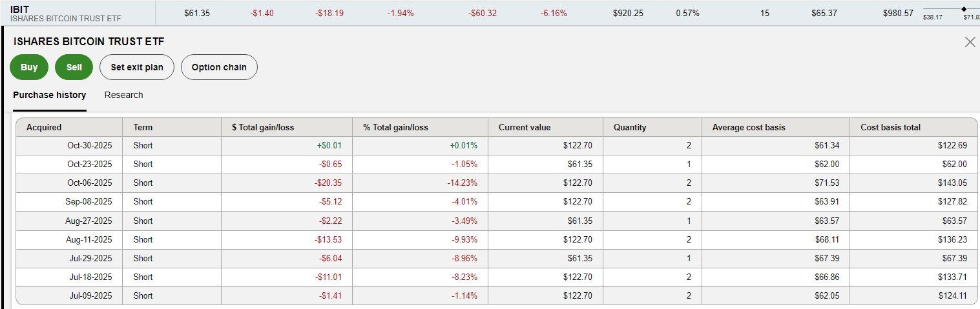This screenshot has width=980, height=309.
Task: Sort by the Acquired column header
Action: tap(44, 127)
